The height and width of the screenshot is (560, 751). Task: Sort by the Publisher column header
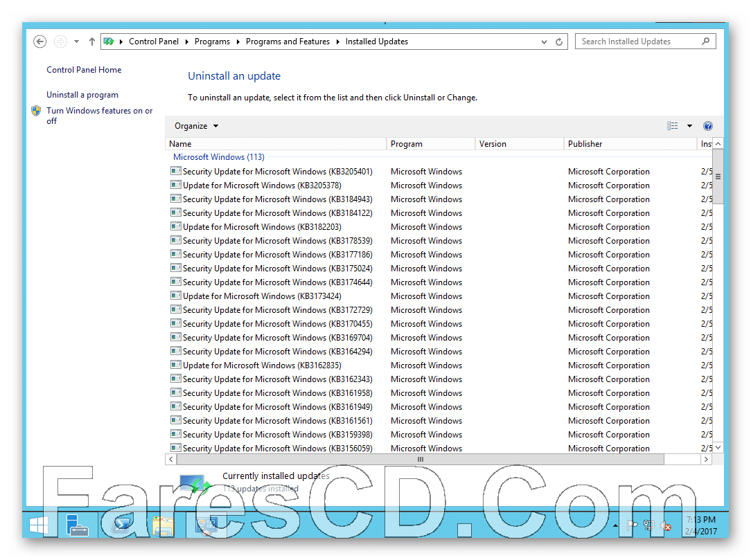[x=630, y=143]
